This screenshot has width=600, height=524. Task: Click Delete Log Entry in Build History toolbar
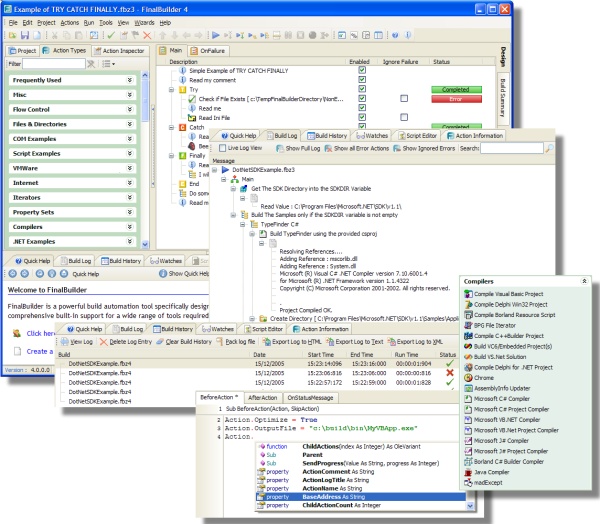[x=126, y=342]
